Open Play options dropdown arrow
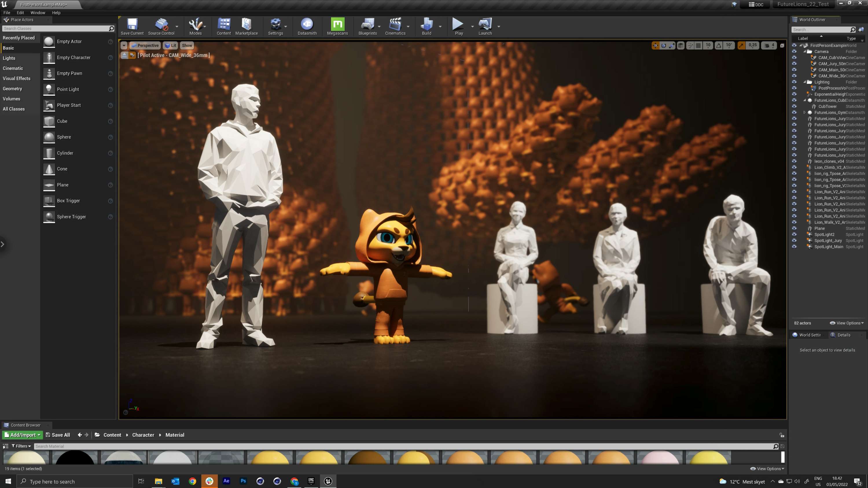Image resolution: width=868 pixels, height=488 pixels. 472,26
